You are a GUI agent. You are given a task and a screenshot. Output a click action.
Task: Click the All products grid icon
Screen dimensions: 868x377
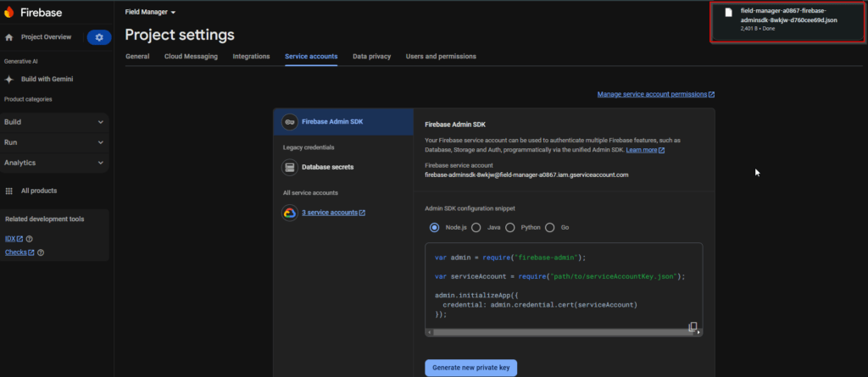coord(8,191)
